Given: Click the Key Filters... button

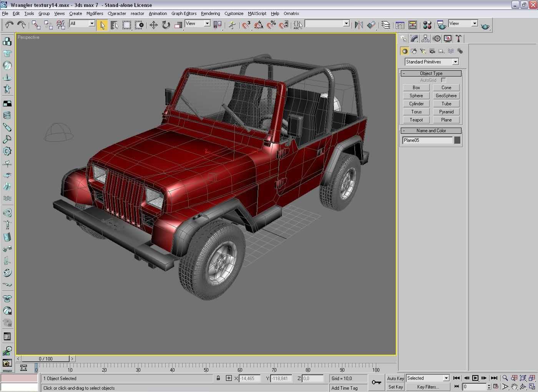Looking at the screenshot, I should (x=428, y=387).
